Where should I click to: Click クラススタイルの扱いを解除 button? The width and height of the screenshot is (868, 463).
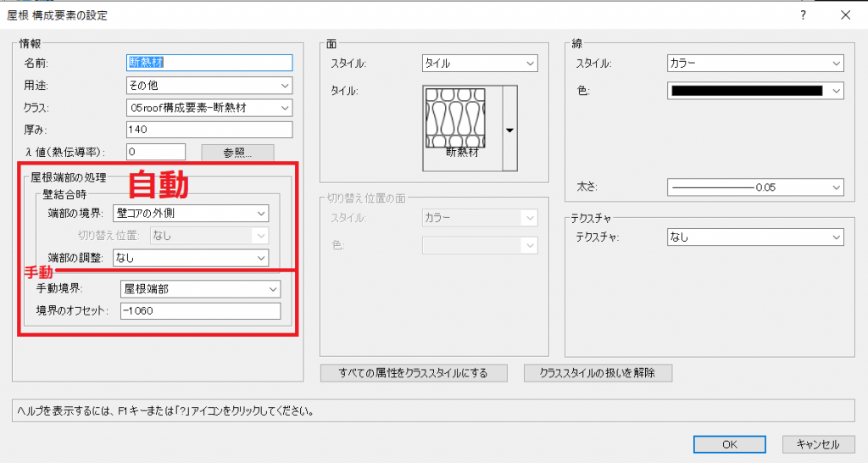pyautogui.click(x=599, y=373)
